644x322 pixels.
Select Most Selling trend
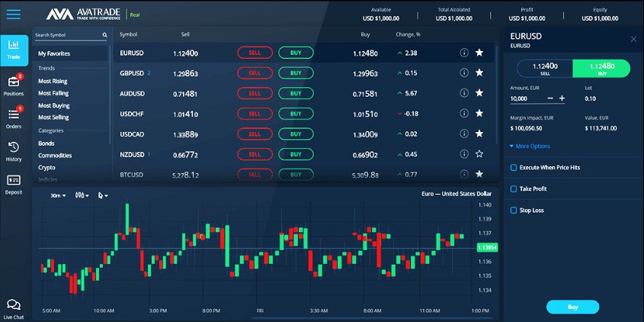pyautogui.click(x=53, y=118)
